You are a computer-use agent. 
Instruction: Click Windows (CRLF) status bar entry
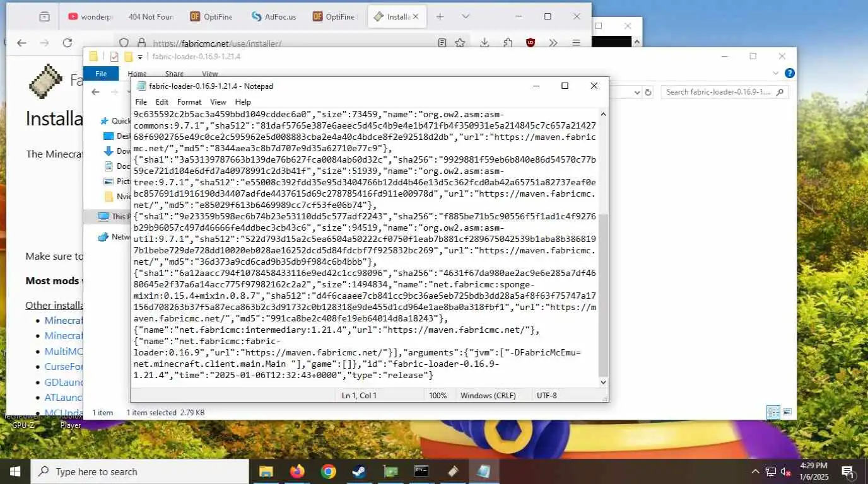coord(488,396)
